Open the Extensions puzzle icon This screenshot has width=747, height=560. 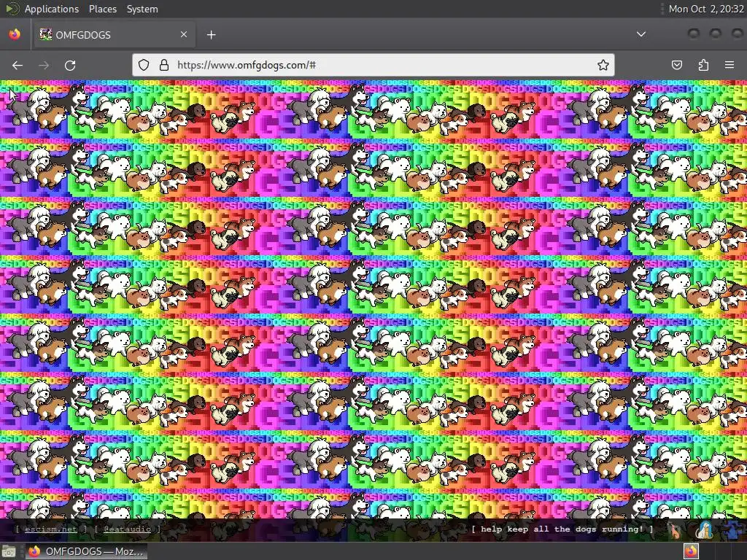click(703, 65)
